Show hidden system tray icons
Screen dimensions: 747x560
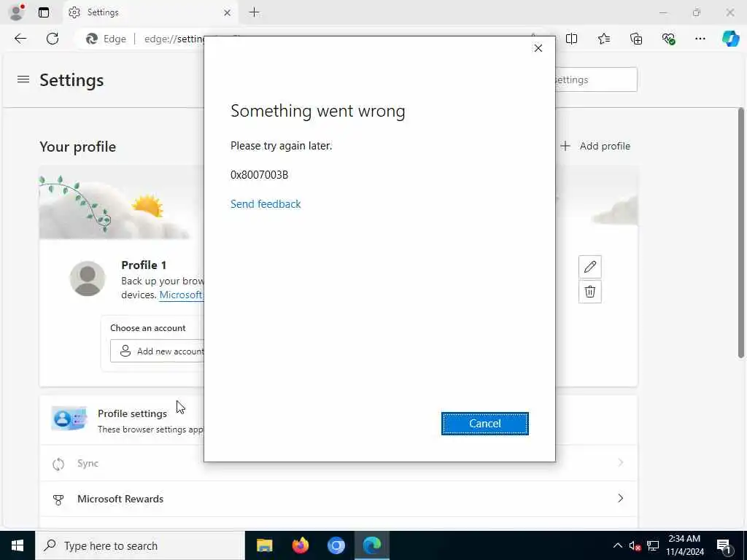point(617,545)
